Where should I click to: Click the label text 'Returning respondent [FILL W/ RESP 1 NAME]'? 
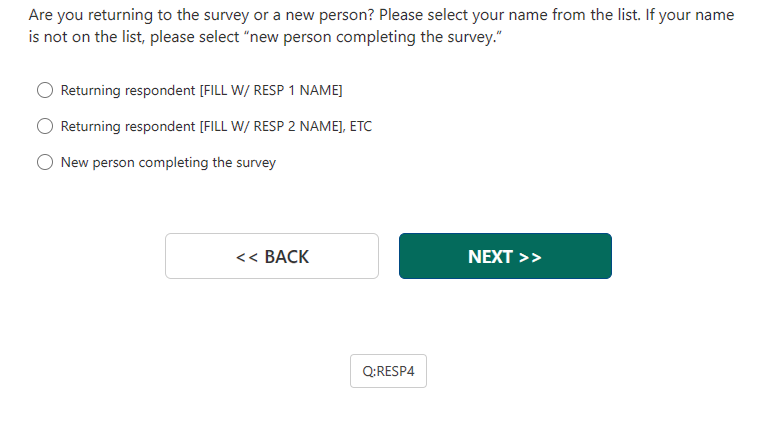tap(201, 90)
